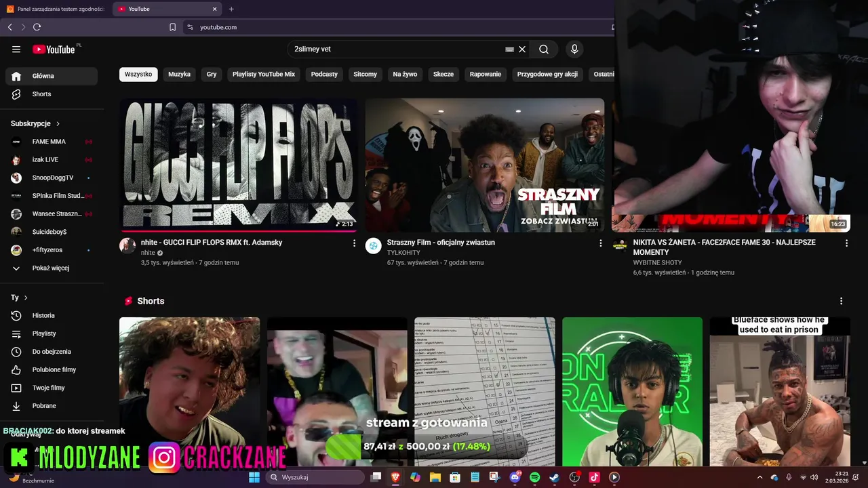Open the TYLKOHITY channel avatar
868x488 pixels.
point(374,245)
